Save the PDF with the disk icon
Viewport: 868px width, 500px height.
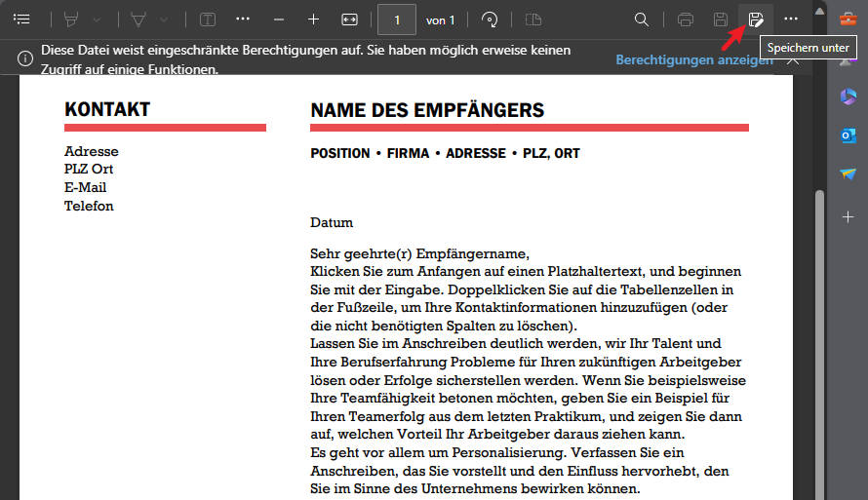(x=720, y=19)
